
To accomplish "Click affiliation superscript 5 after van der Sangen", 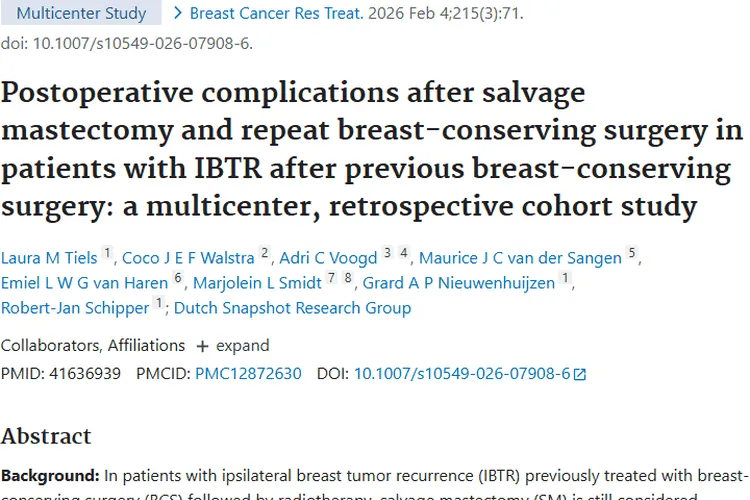I will pyautogui.click(x=632, y=254).
